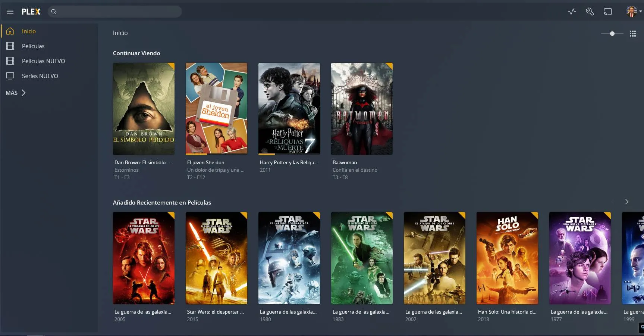The image size is (644, 336).
Task: Open the grid view options icon
Action: (x=633, y=34)
